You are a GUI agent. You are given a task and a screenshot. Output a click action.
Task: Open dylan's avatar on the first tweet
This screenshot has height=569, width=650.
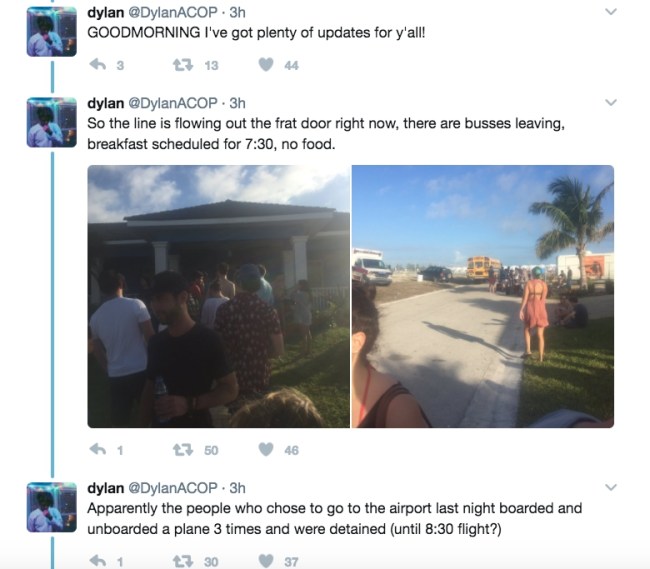pyautogui.click(x=52, y=31)
